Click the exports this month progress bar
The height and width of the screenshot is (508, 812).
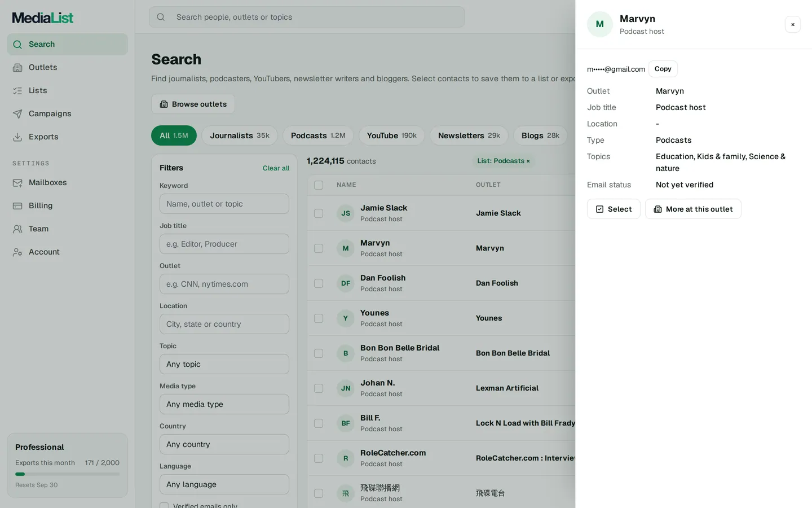pyautogui.click(x=67, y=474)
